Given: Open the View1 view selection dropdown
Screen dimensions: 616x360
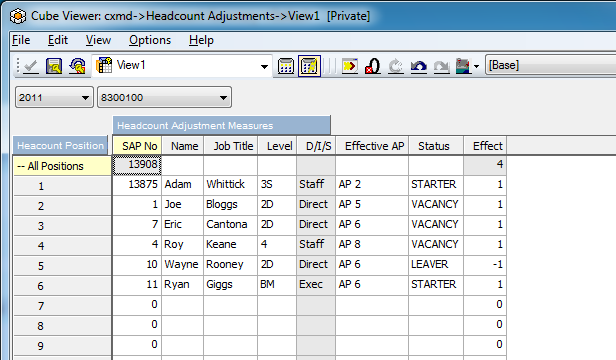Looking at the screenshot, I should pyautogui.click(x=264, y=66).
